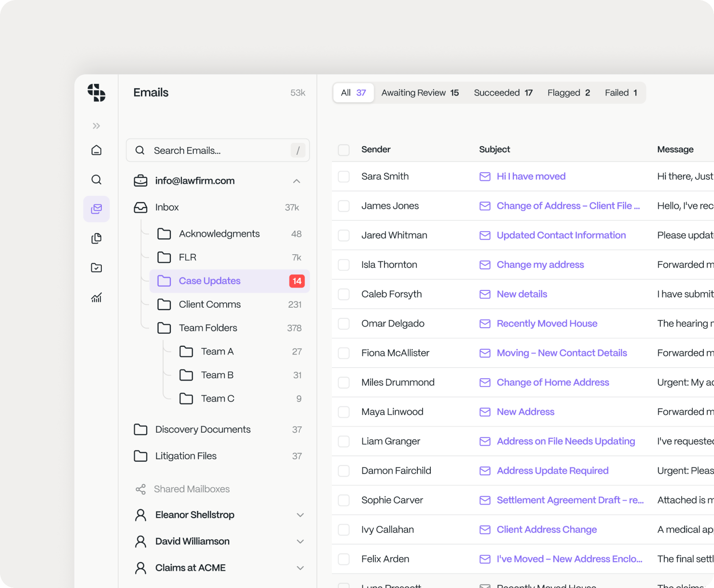Focus the Search Emails input field

pos(218,150)
